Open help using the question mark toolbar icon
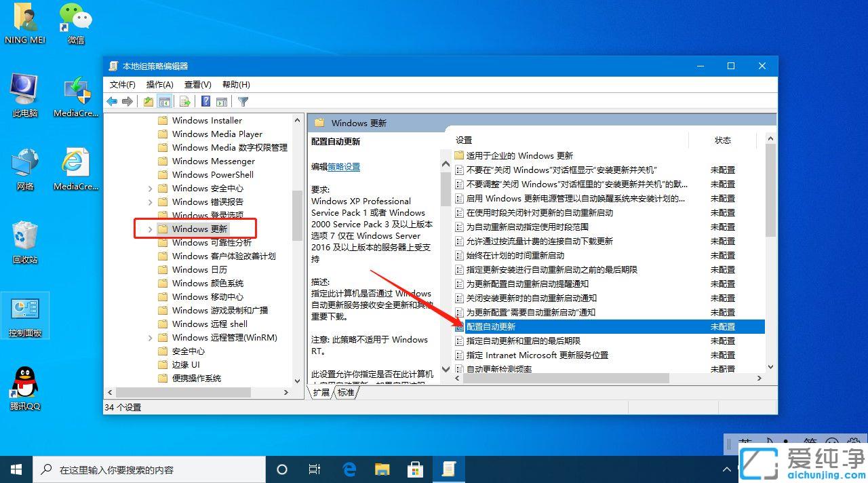This screenshot has width=868, height=483. (205, 101)
